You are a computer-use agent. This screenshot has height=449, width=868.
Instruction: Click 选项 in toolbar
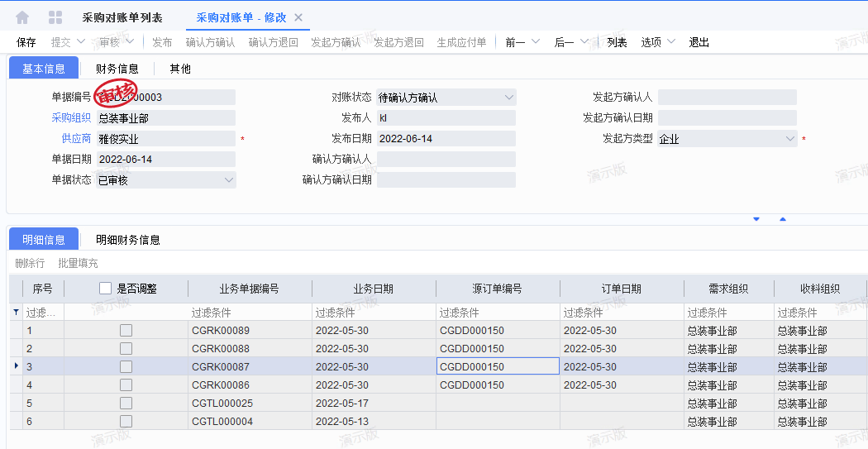[651, 42]
